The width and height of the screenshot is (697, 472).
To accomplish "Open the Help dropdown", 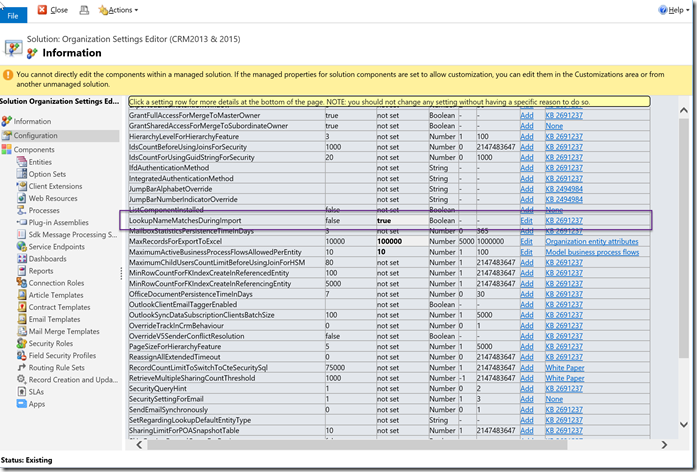I will [674, 10].
